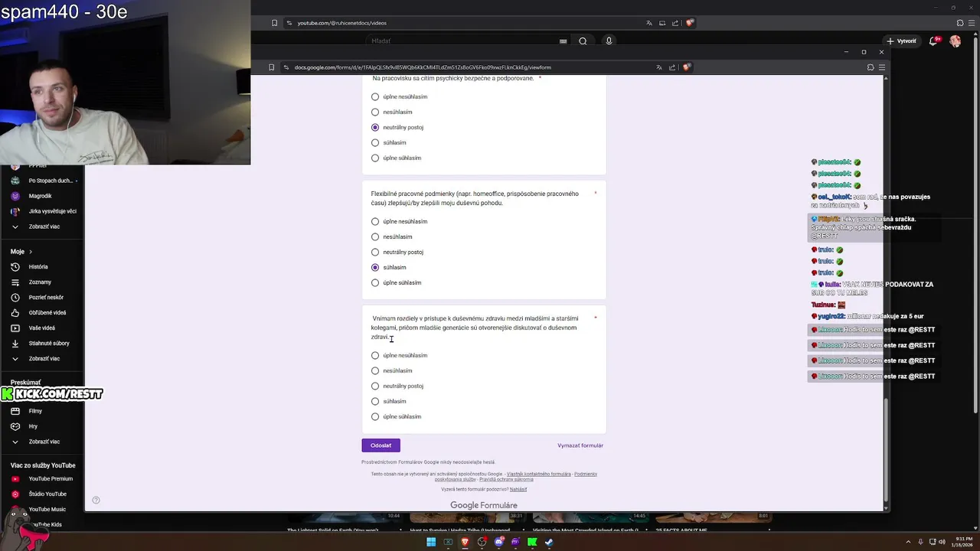Open the YouTube account avatar
Screen dimensions: 980x551
pos(955,41)
